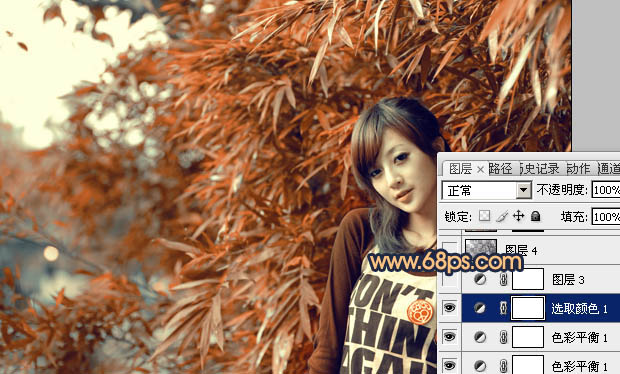Click the 不透明度 value field
This screenshot has height=374, width=620.
tap(606, 191)
